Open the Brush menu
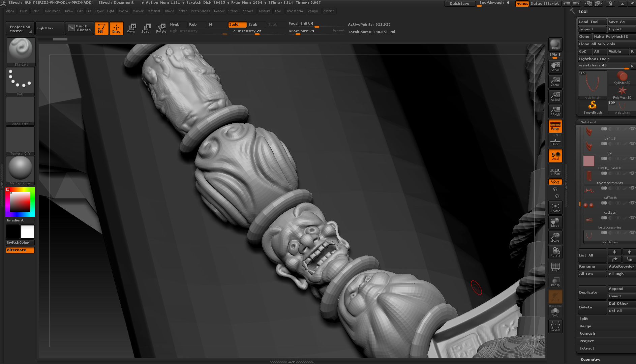 point(23,11)
